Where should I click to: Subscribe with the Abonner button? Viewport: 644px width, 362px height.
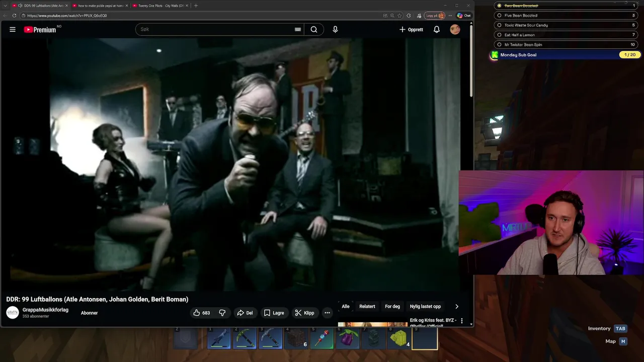coord(90,313)
